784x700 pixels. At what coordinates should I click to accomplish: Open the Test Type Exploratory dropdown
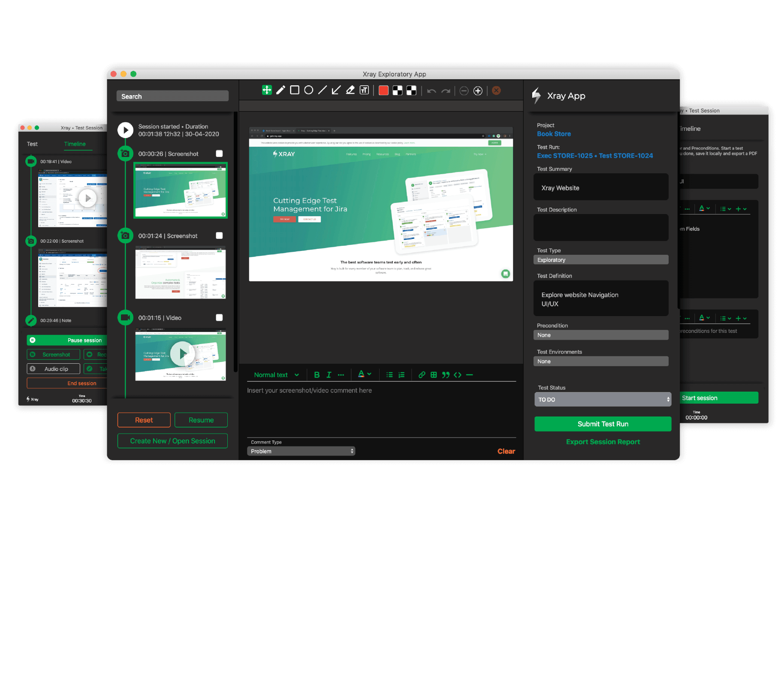point(601,260)
